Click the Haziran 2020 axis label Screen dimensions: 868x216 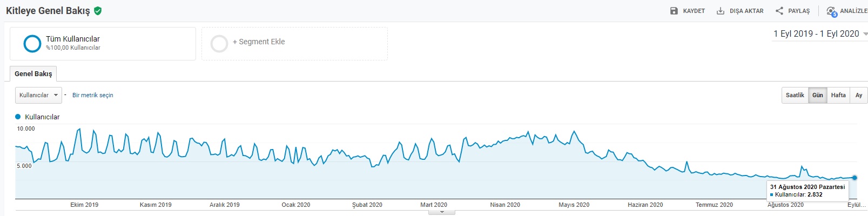coord(645,205)
